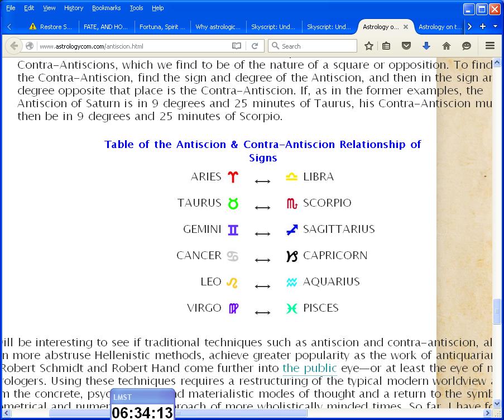Click the black Capricorn glyph
This screenshot has height=420, width=504.
[x=292, y=256]
